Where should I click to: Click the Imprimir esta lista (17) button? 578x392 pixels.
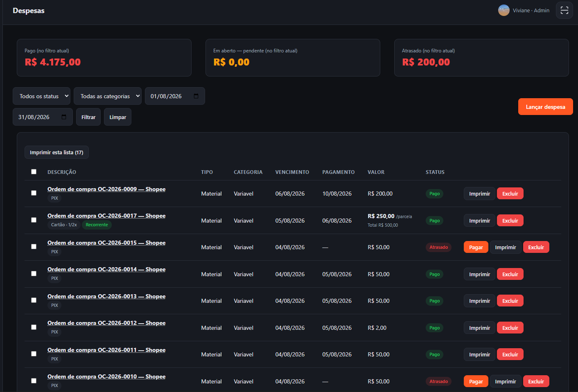56,152
